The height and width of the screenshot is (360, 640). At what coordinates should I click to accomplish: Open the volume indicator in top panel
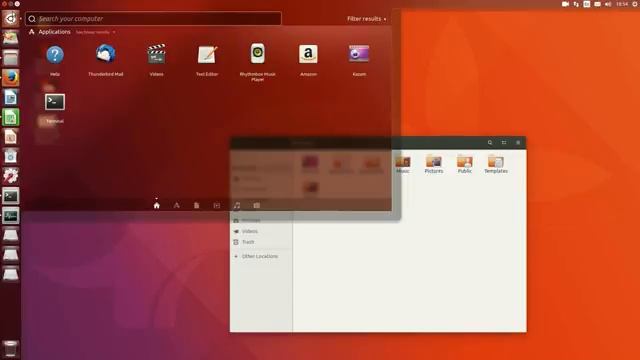coord(608,4)
